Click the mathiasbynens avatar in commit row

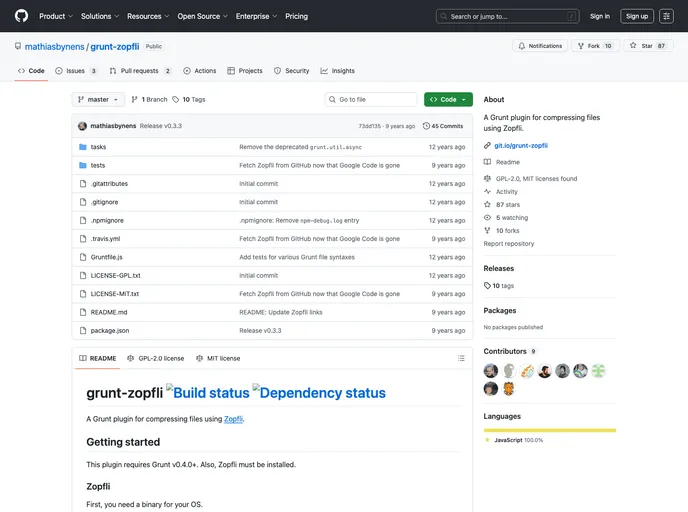pos(82,126)
